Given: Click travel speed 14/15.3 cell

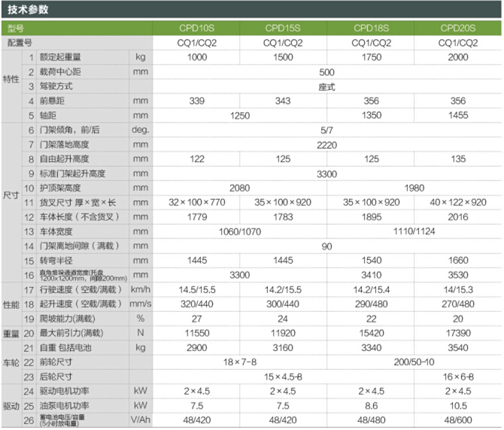Looking at the screenshot, I should (x=457, y=288).
